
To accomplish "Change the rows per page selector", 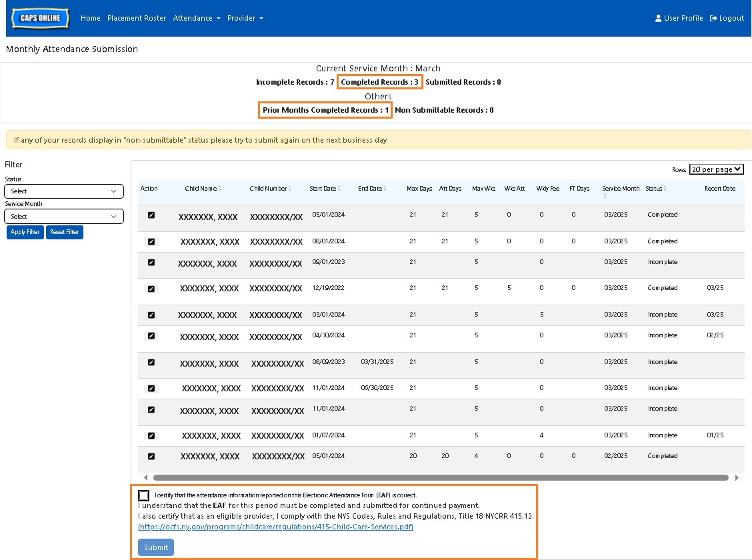I will [x=716, y=170].
